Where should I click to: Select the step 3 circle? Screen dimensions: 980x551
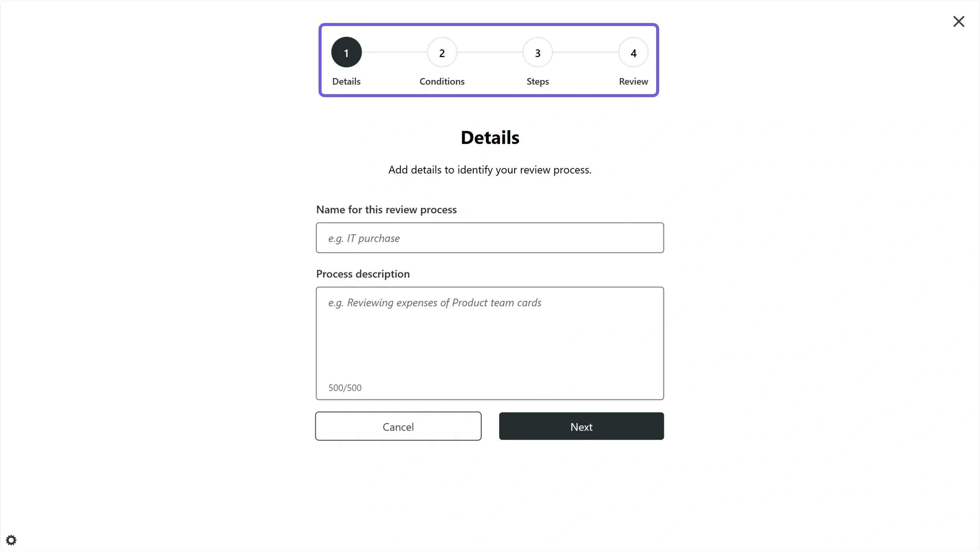click(x=537, y=52)
